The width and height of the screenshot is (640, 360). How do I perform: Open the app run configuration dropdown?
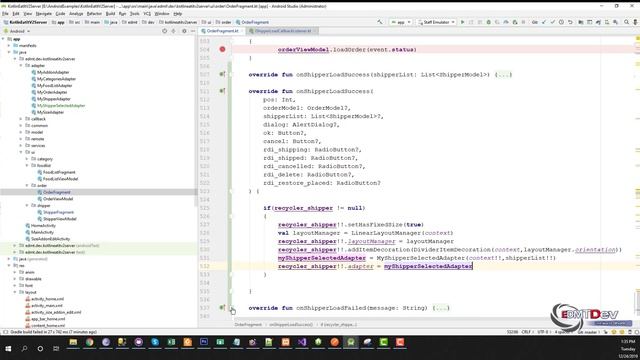pyautogui.click(x=400, y=22)
